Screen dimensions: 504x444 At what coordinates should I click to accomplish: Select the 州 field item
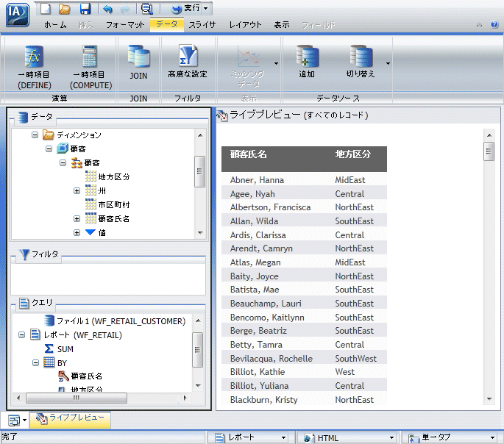click(102, 190)
